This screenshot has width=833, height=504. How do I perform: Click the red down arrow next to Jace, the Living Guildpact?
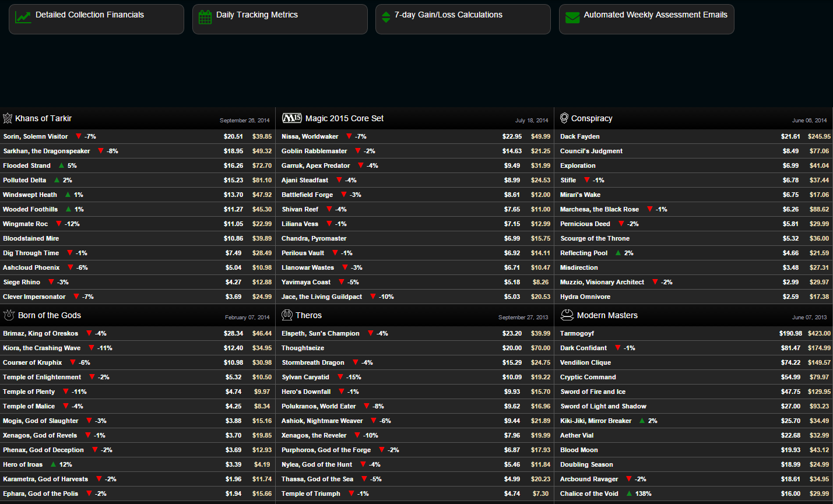[x=372, y=297]
